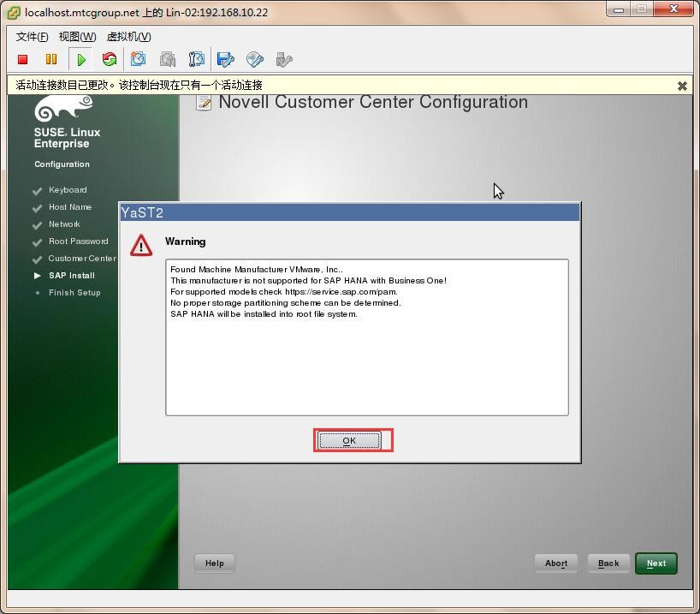Close the VM console window

click(x=673, y=9)
